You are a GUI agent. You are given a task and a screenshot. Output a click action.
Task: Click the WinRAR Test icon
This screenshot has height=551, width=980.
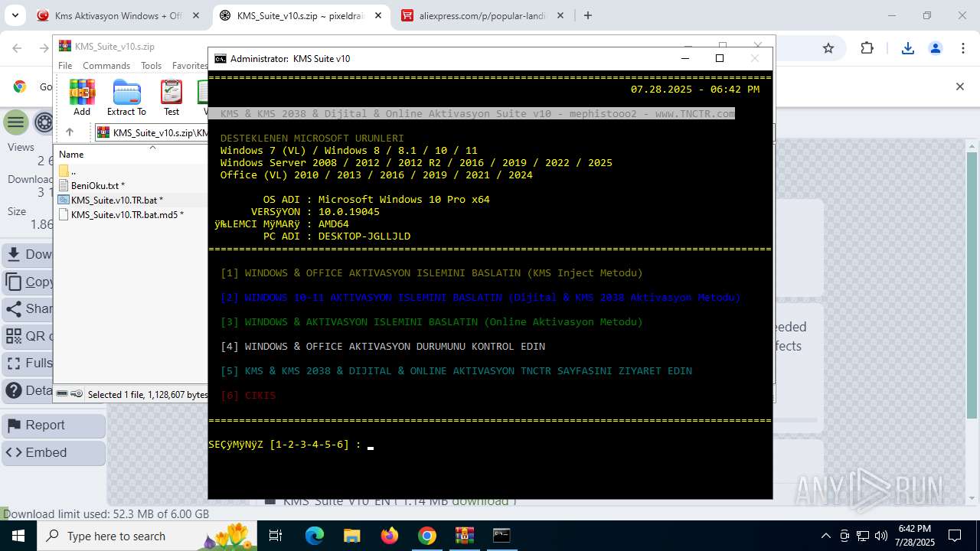click(x=171, y=97)
